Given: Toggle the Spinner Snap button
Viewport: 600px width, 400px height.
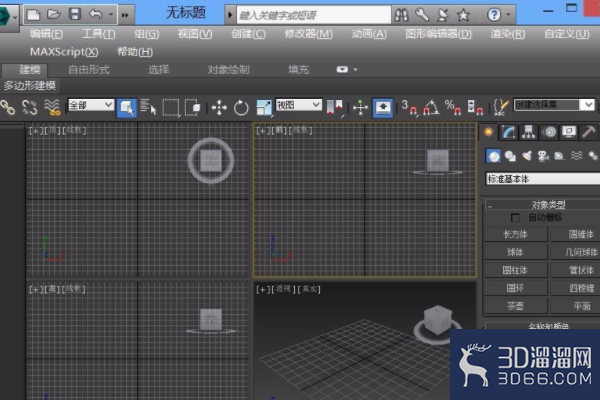Looking at the screenshot, I should click(x=475, y=108).
